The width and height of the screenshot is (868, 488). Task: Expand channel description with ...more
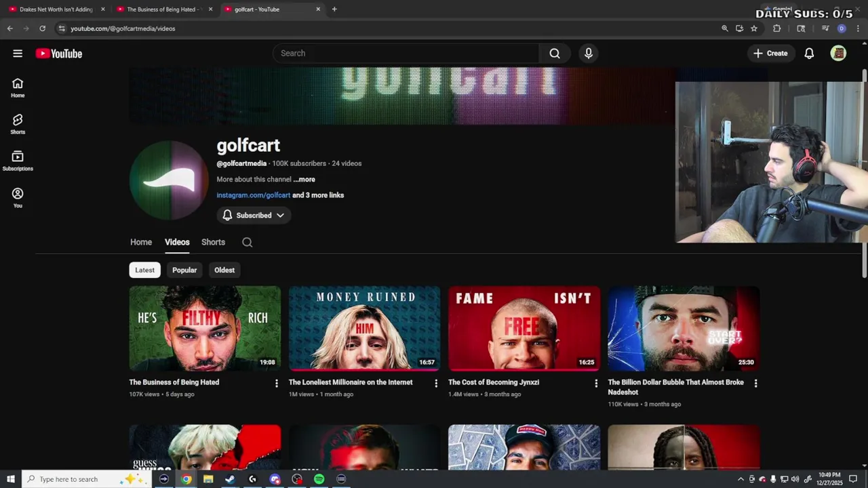tap(304, 180)
